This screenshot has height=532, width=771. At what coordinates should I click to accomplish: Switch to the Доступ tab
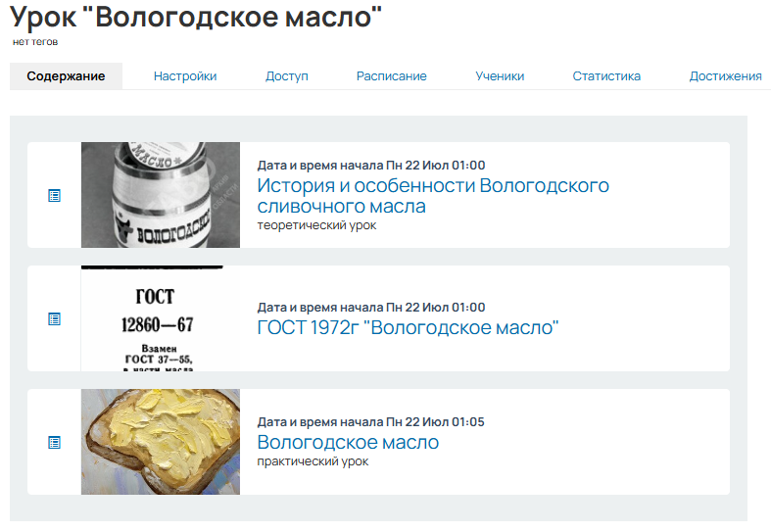coord(287,76)
